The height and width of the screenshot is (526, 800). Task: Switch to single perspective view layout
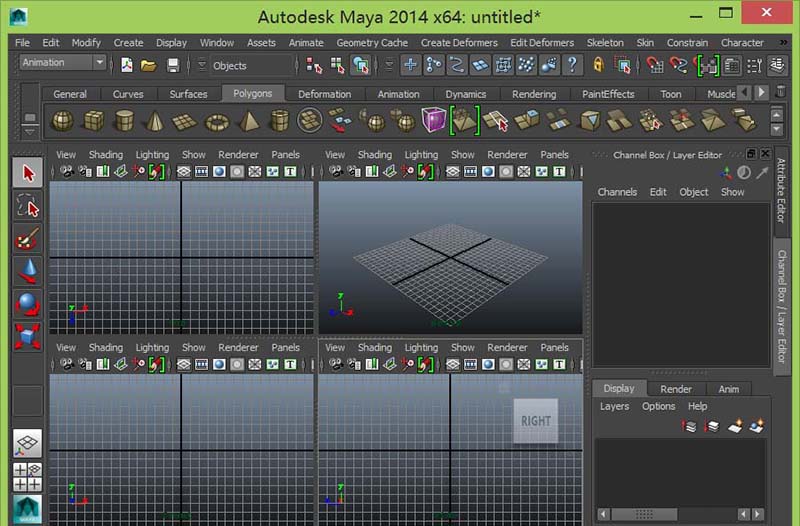pyautogui.click(x=28, y=443)
